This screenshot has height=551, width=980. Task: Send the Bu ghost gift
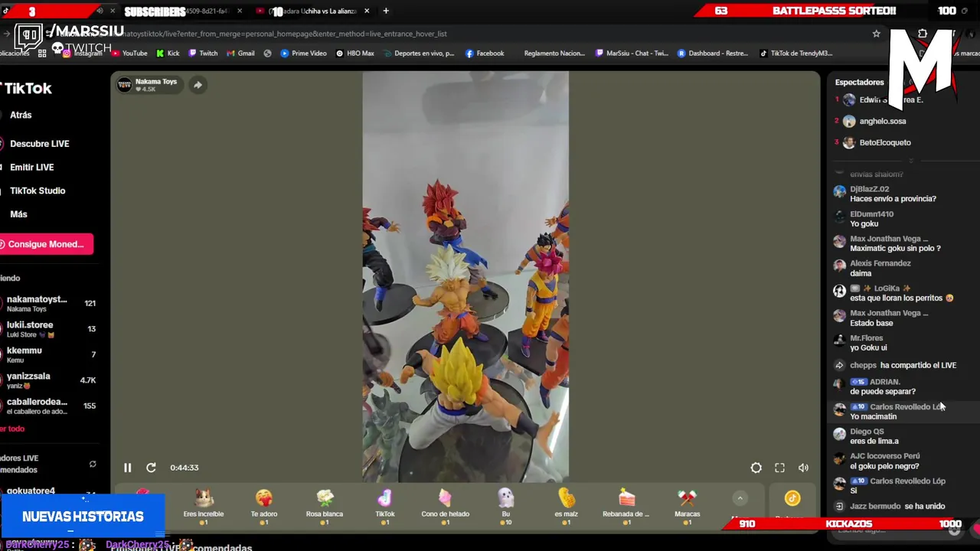coord(505,507)
